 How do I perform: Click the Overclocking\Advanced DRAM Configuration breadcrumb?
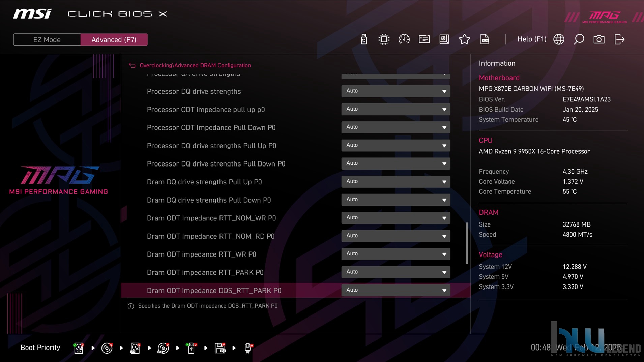pyautogui.click(x=195, y=65)
